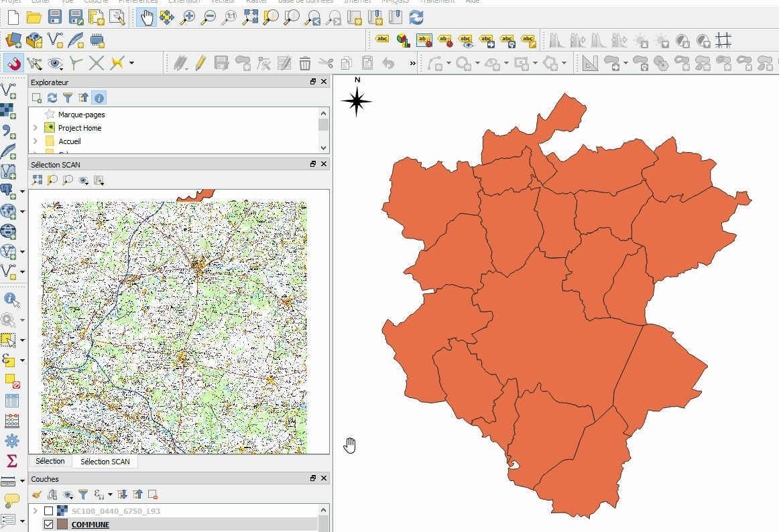
Task: Create a new GeoPackage layer
Action: pos(34,40)
